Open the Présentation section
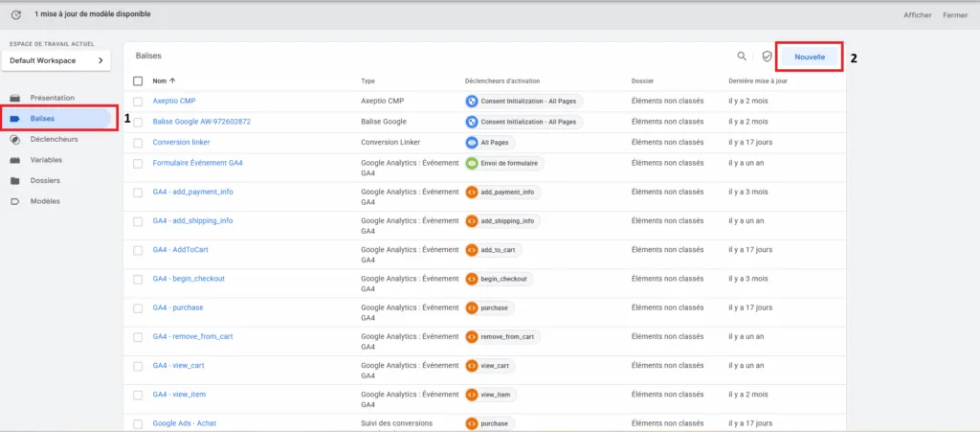The width and height of the screenshot is (980, 432). 53,98
